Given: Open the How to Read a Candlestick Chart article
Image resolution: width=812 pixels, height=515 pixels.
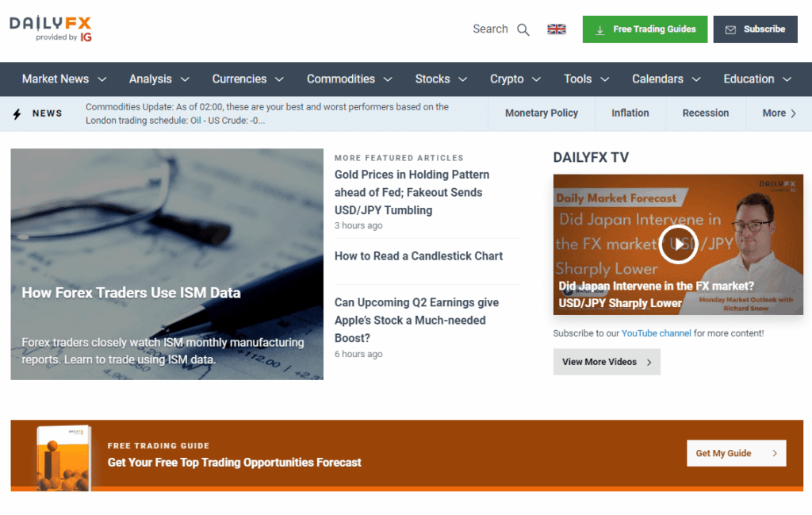Looking at the screenshot, I should pyautogui.click(x=419, y=256).
